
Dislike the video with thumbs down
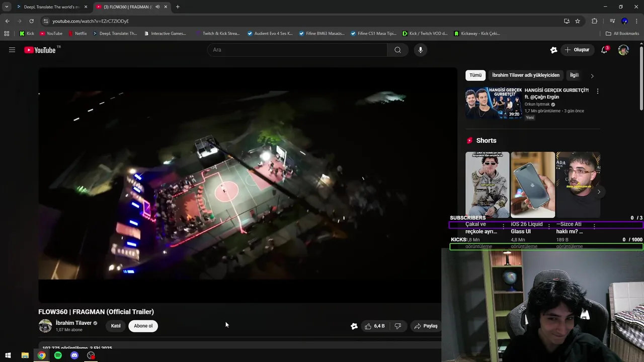[x=398, y=326]
